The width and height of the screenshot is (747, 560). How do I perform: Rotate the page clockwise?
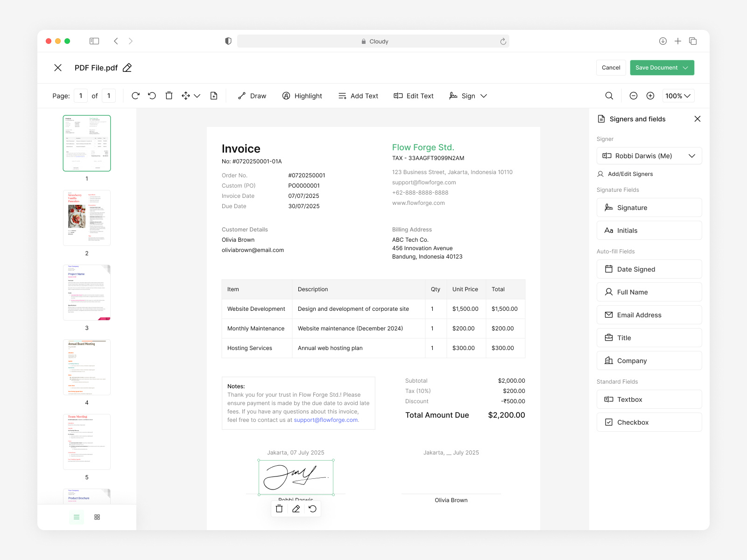[135, 96]
